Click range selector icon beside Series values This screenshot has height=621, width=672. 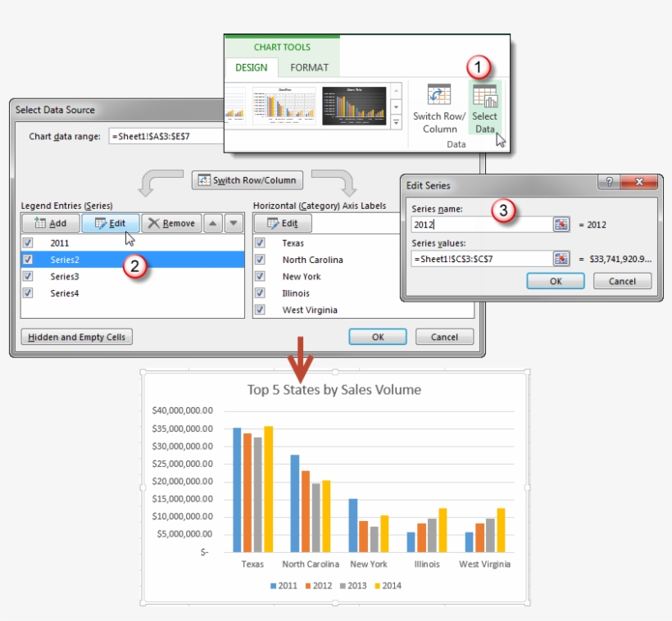561,259
